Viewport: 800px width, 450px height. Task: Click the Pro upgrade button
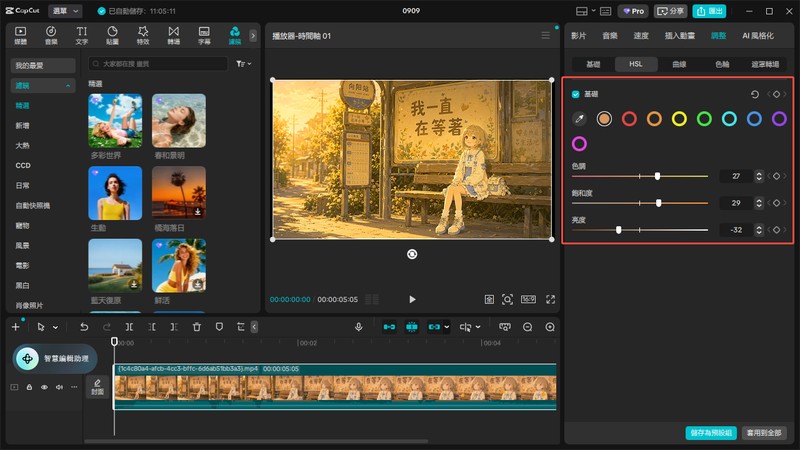(634, 11)
